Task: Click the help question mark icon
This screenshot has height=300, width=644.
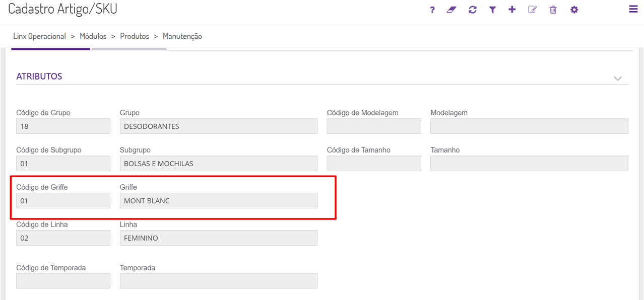Action: click(x=432, y=10)
